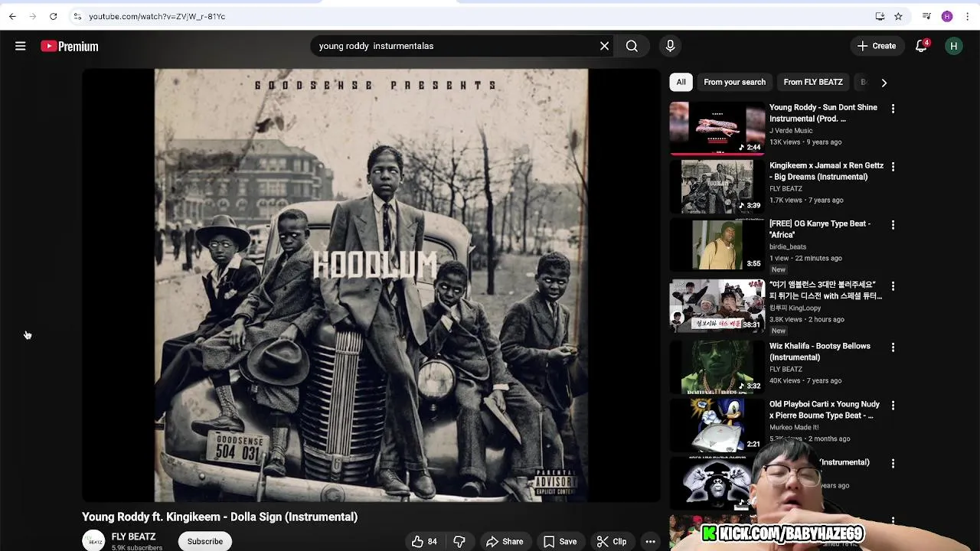Open the account avatar H in YouTube header

tap(953, 46)
